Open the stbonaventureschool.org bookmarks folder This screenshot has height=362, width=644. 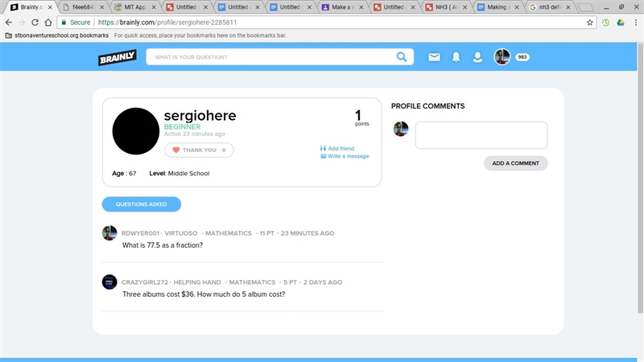tap(57, 35)
